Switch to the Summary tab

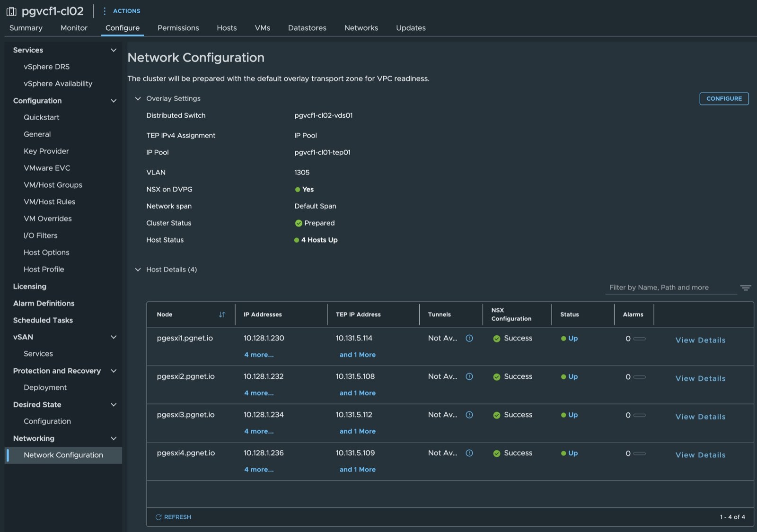tap(26, 28)
